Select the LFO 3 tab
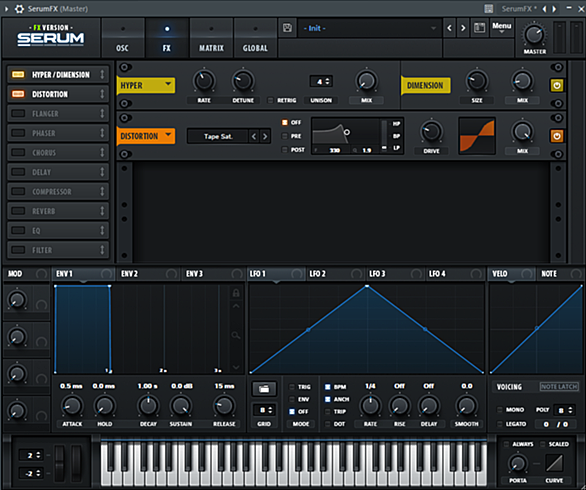This screenshot has width=586, height=490. (x=395, y=274)
